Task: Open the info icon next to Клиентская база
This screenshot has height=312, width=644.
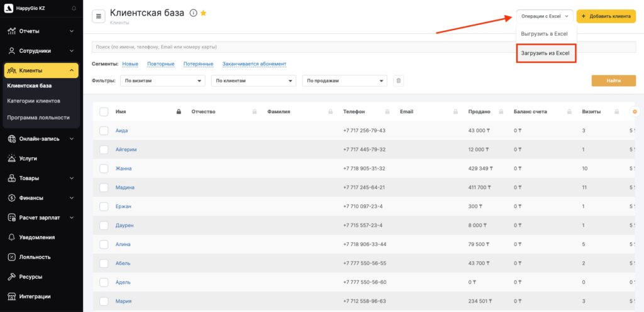Action: (193, 13)
